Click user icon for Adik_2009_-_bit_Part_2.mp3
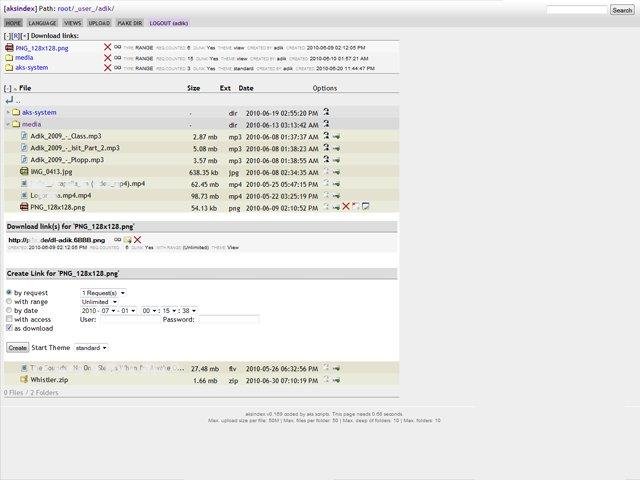The height and width of the screenshot is (480, 640). (x=326, y=147)
